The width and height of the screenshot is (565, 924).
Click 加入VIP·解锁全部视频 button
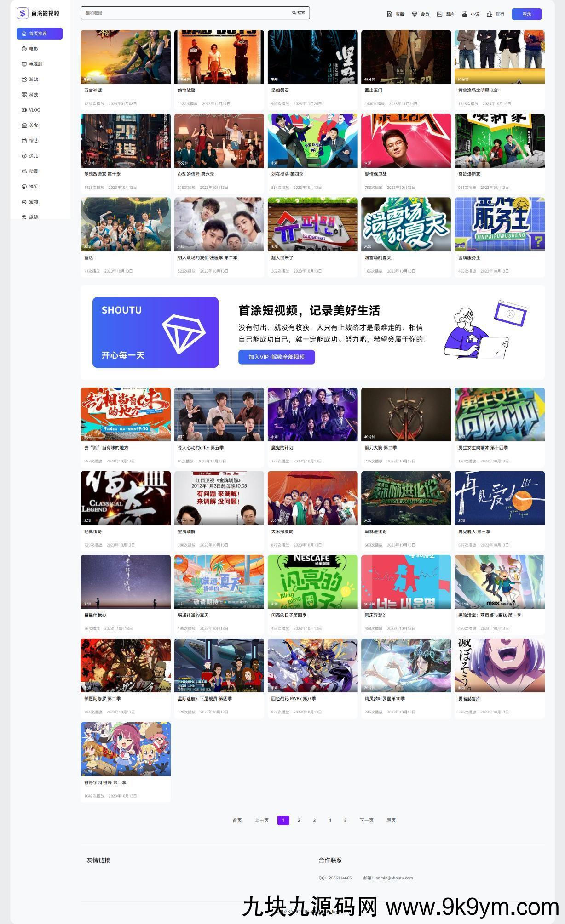pyautogui.click(x=277, y=357)
